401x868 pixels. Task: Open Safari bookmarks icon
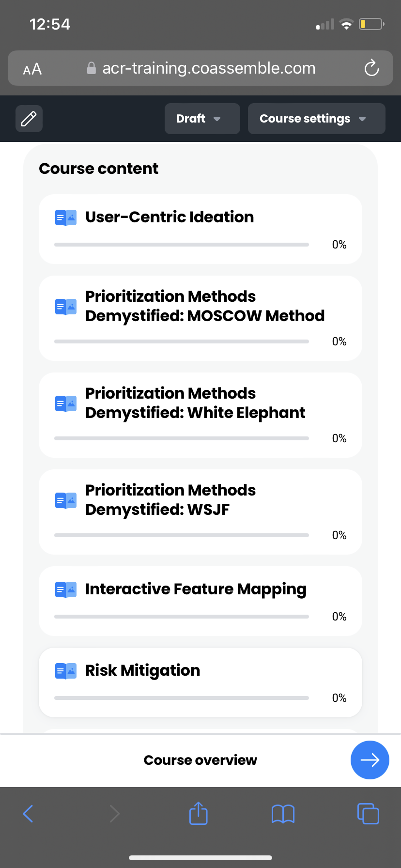point(283,814)
